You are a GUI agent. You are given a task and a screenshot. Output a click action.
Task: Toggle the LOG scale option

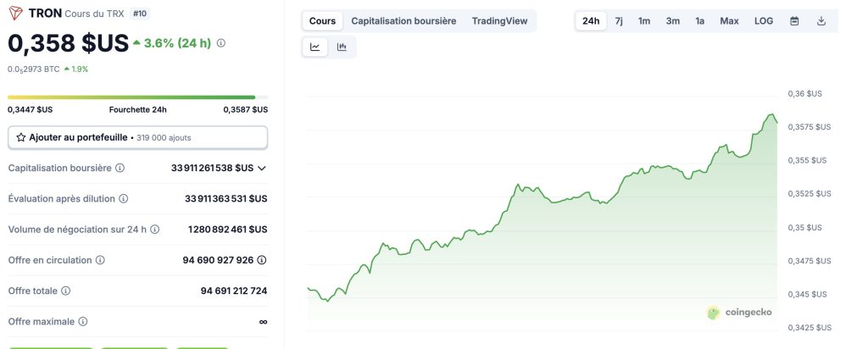tap(764, 20)
